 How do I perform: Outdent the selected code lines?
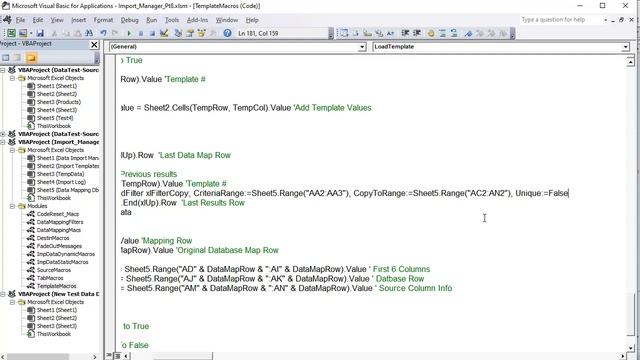point(417,33)
